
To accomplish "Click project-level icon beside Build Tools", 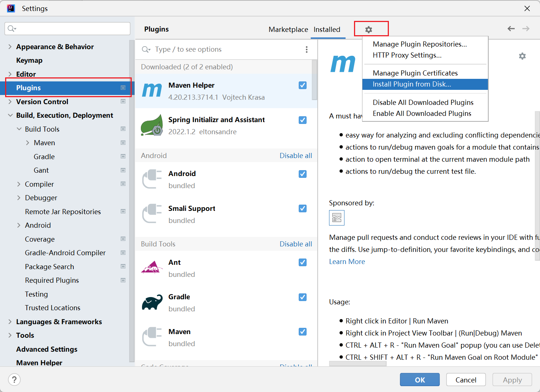I will (x=123, y=129).
